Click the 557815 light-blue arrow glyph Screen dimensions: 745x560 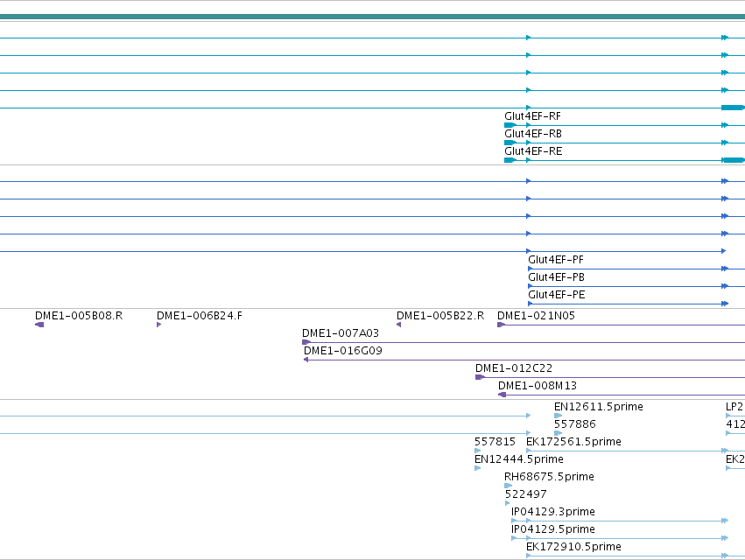pos(477,451)
